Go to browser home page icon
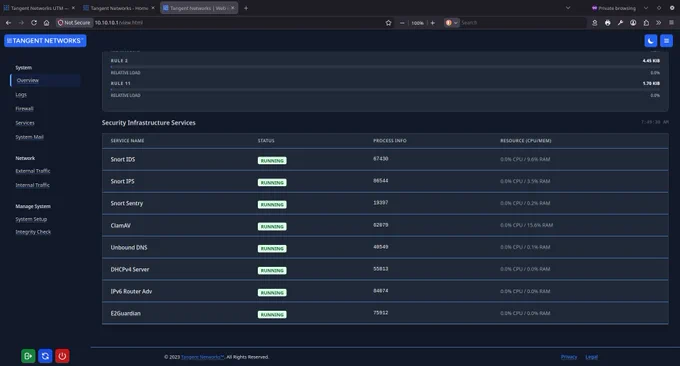The image size is (680, 366). 46,23
